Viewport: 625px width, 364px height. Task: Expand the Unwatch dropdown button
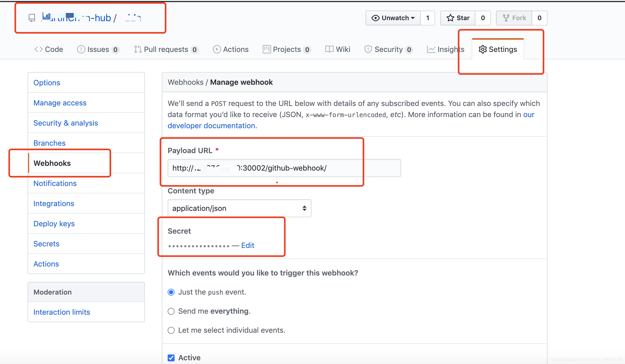393,18
